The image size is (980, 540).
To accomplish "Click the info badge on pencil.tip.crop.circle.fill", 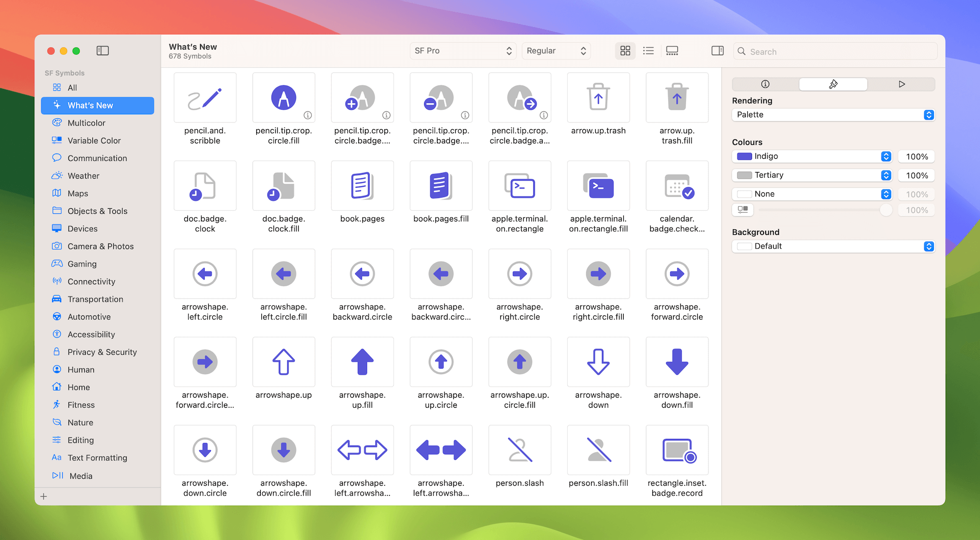I will click(x=308, y=116).
